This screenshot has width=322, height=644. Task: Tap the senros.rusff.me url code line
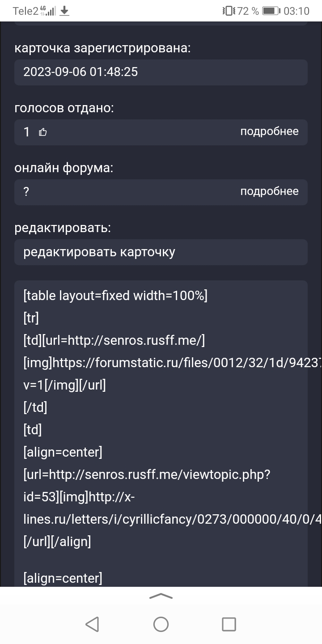(114, 340)
